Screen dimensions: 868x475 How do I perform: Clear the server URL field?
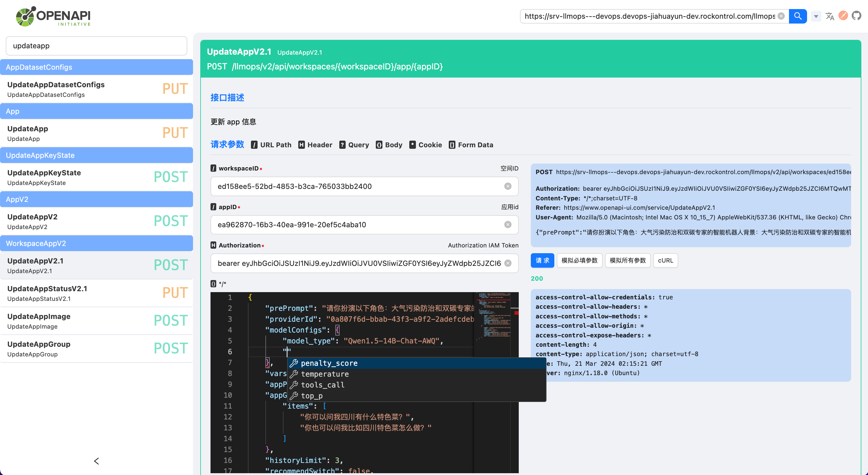point(781,16)
